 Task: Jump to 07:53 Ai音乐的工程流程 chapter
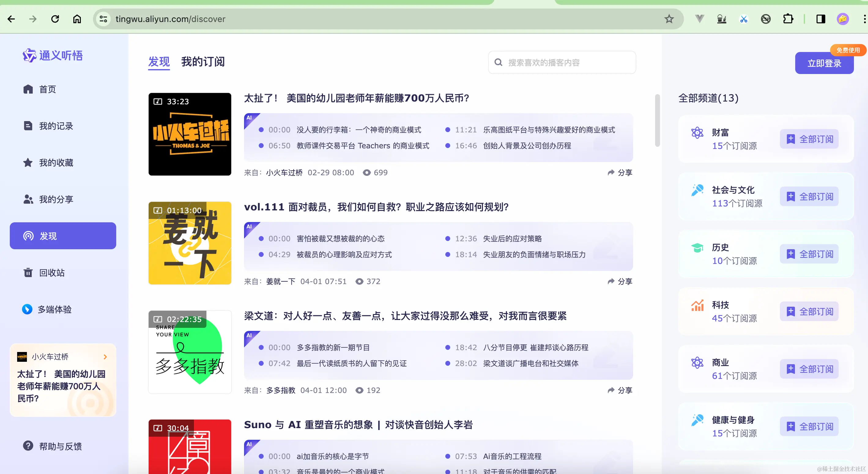[x=493, y=456]
